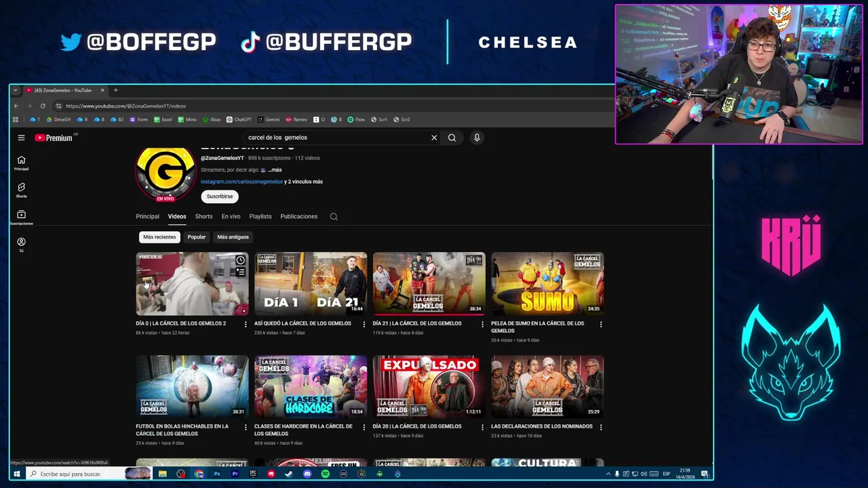The image size is (868, 488).
Task: Open Spotify from the taskbar
Action: point(325,474)
